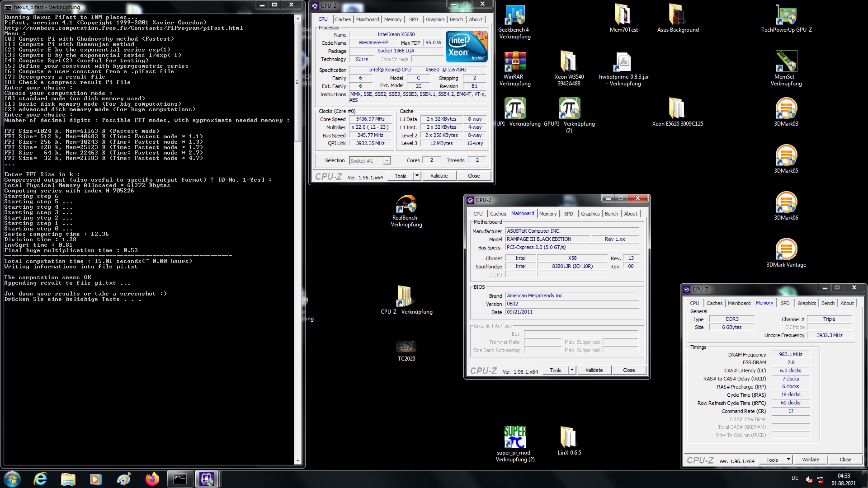Launch Internet Explorer from the taskbar
Viewport: 868px width, 488px height.
coord(41,479)
